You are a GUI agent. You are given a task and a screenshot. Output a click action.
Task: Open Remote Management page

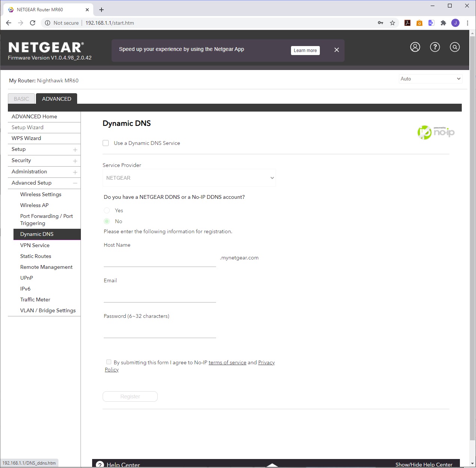tap(46, 267)
